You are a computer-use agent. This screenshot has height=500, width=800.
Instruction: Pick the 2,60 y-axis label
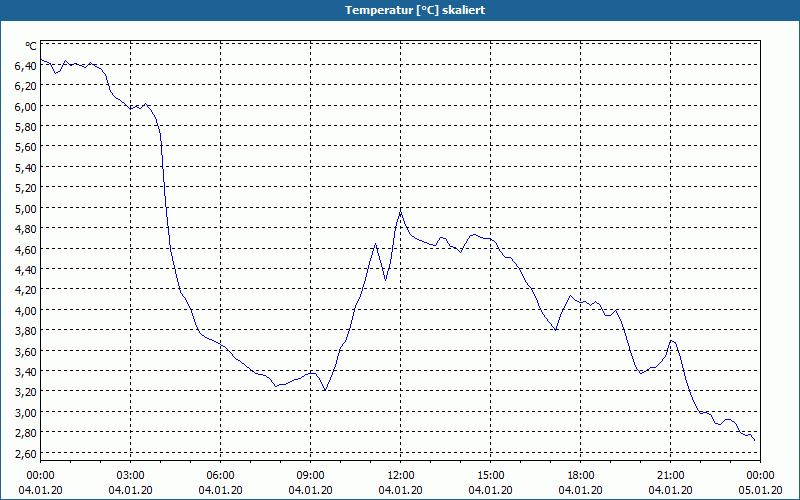pos(26,453)
